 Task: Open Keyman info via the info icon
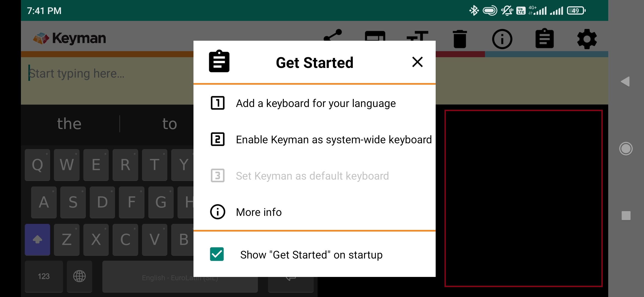(x=502, y=38)
